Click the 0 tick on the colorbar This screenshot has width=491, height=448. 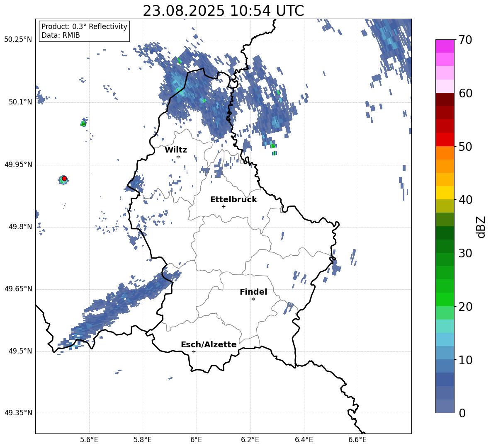(462, 413)
